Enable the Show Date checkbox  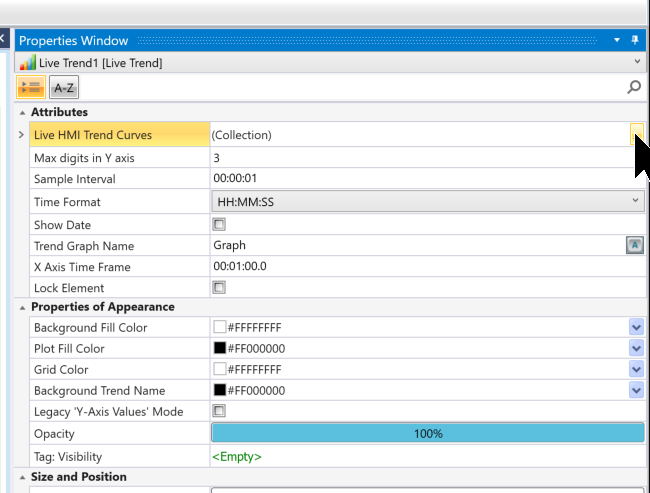click(x=219, y=224)
